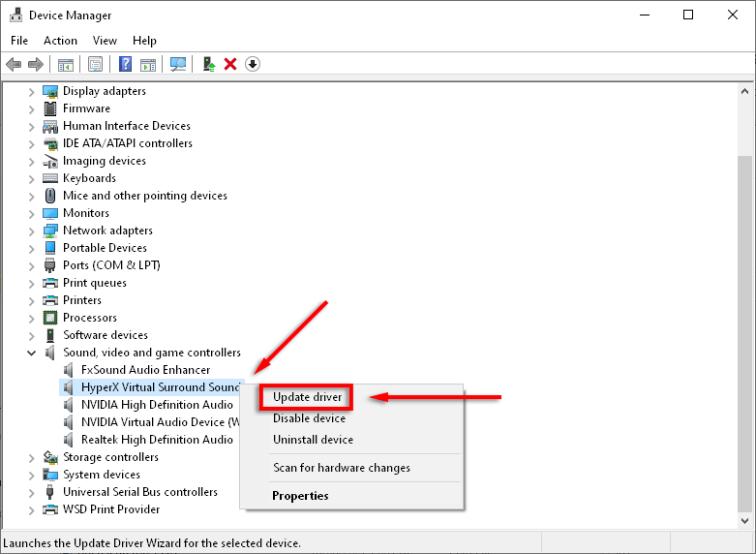Image resolution: width=756 pixels, height=554 pixels.
Task: Expand the WSD Print Provider chevron
Action: 31,509
